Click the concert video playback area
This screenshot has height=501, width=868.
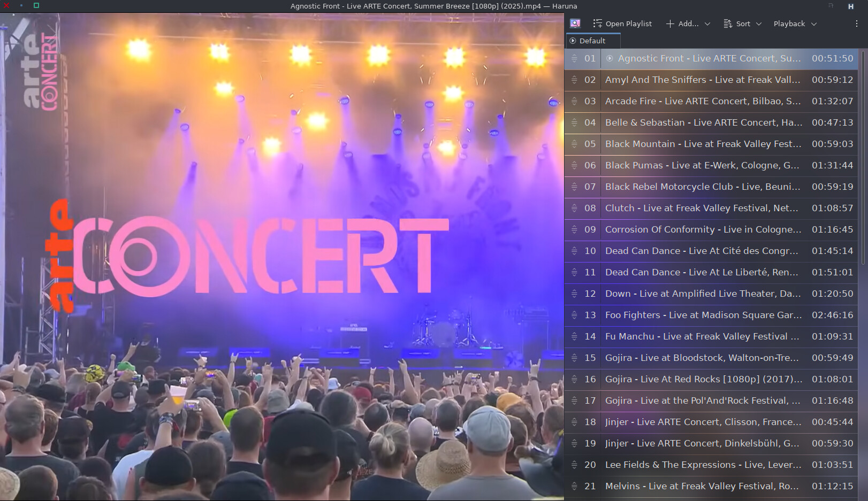(282, 257)
